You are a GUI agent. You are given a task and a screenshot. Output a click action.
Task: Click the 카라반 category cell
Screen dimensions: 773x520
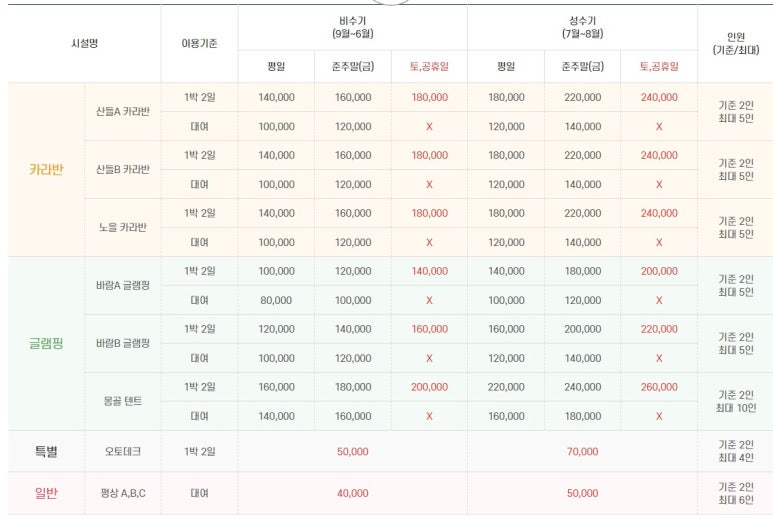click(46, 169)
